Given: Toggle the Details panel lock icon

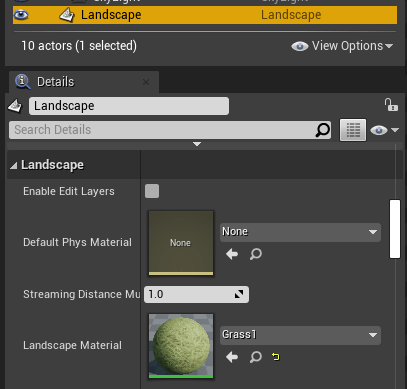Looking at the screenshot, I should coord(391,105).
